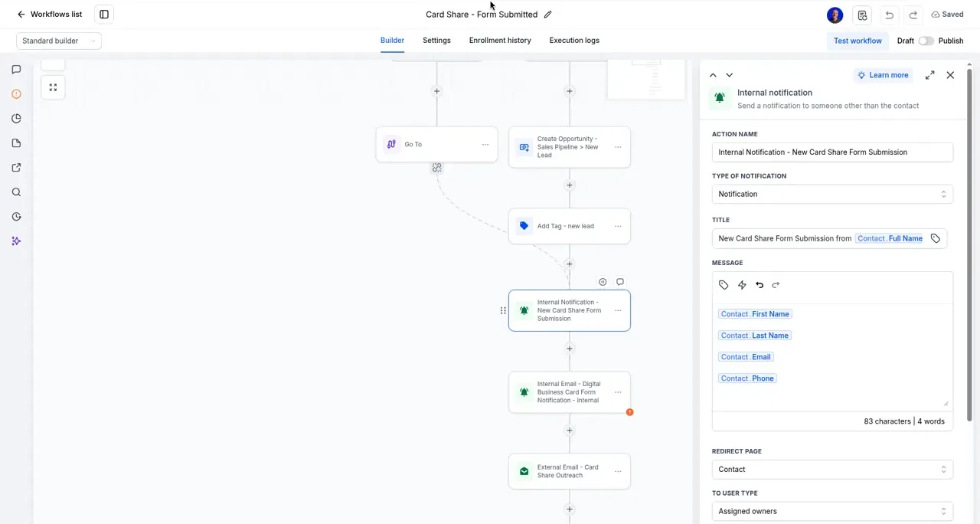Add comment on Internal Notification node
The height and width of the screenshot is (524, 980).
[620, 282]
